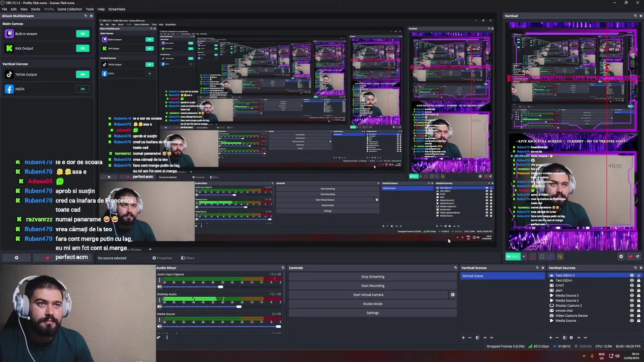Add a new vertical source with plus

[x=550, y=337]
